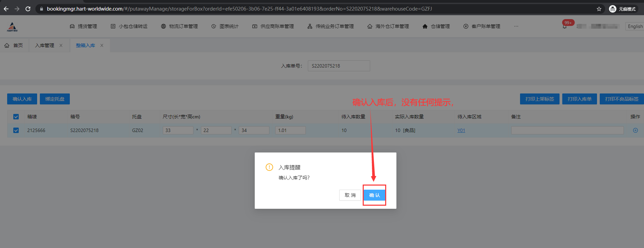Open the 物流订单管理 menu
Viewport: 644px width, 248px height.
click(x=179, y=26)
